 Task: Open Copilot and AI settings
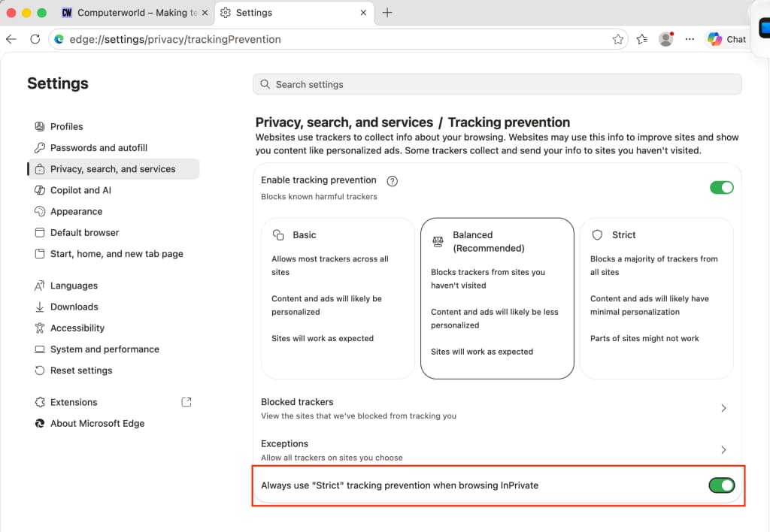pos(113,190)
